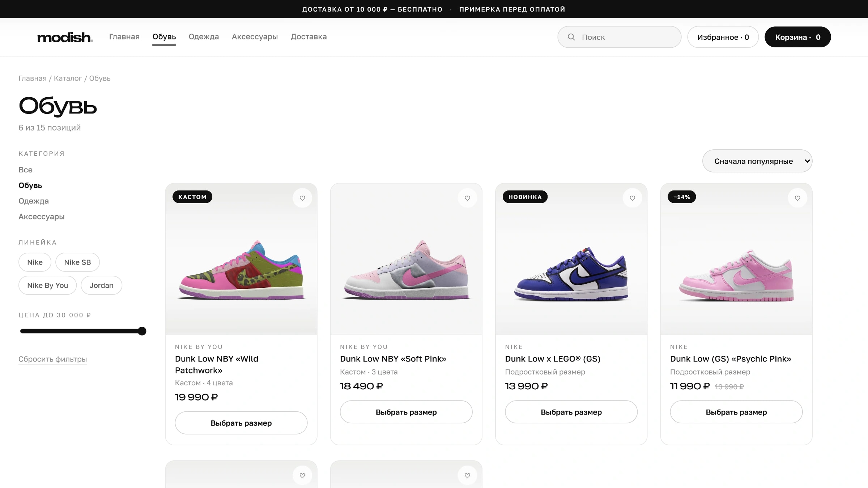Favorite the Soft Pink Dunk Low
The height and width of the screenshot is (488, 868).
(467, 198)
